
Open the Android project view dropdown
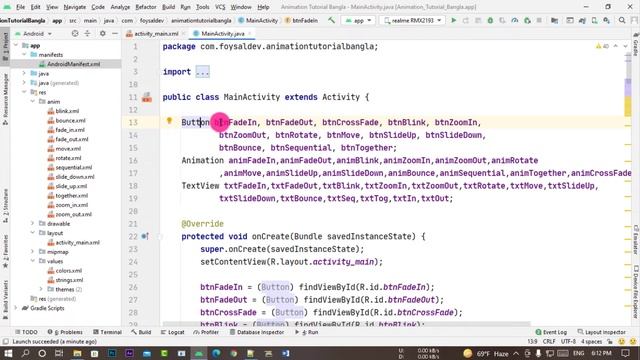(33, 33)
